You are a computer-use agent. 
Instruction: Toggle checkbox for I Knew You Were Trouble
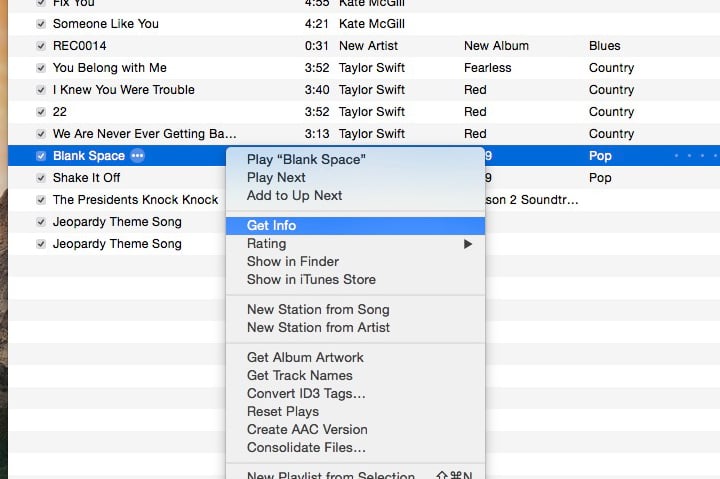41,90
